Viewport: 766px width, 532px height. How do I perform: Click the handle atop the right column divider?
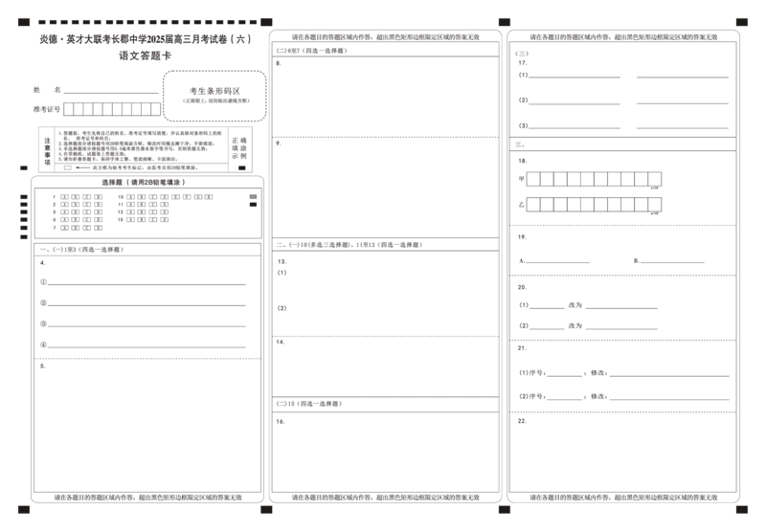(x=506, y=21)
